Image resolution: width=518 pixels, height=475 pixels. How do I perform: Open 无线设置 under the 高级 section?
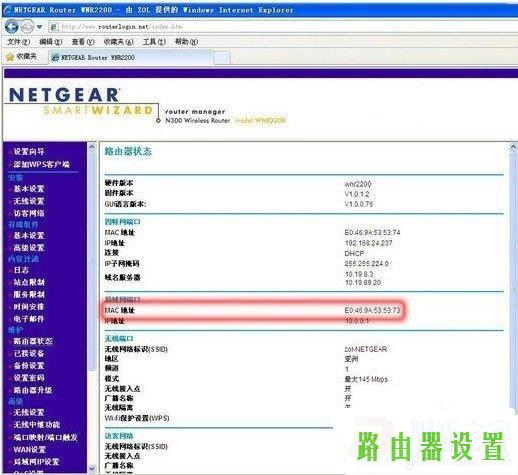point(29,412)
